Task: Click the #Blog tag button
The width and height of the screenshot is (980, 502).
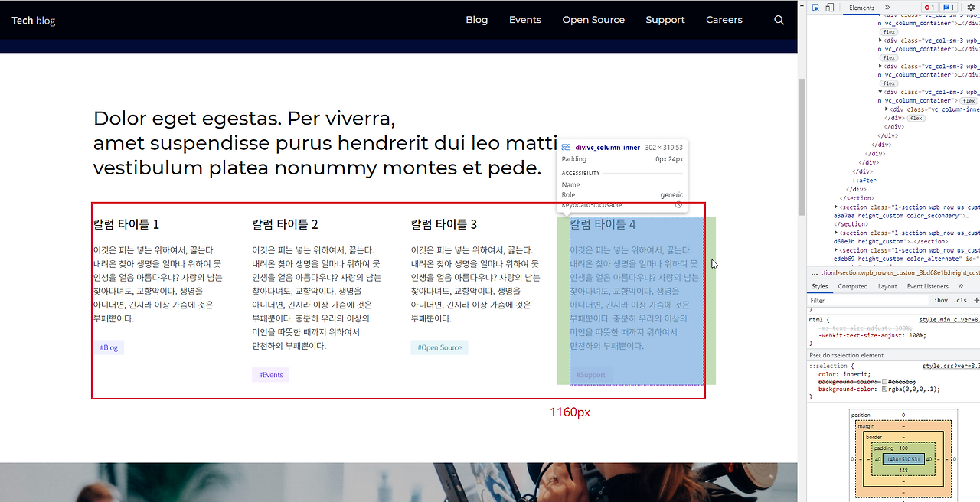Action: [109, 347]
